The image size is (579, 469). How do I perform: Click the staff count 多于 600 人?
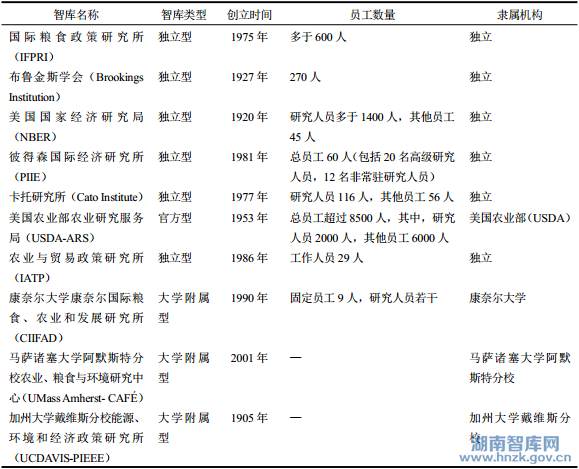(x=318, y=37)
